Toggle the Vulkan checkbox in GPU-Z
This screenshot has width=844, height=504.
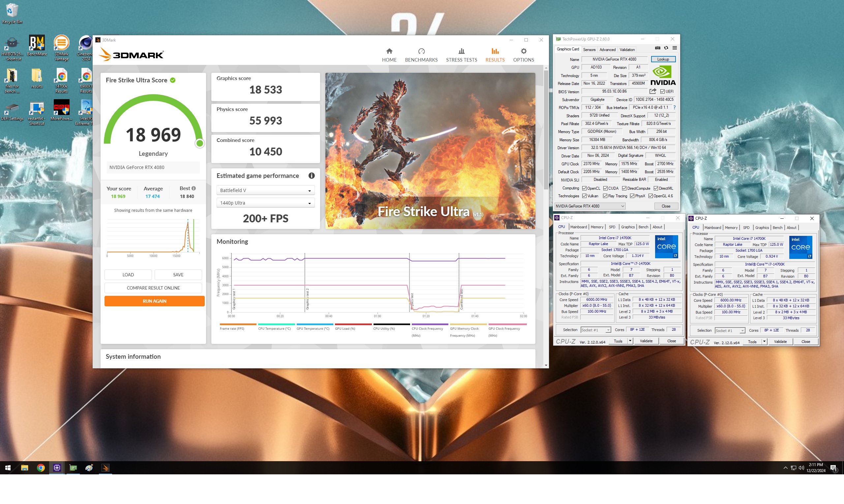coord(584,196)
